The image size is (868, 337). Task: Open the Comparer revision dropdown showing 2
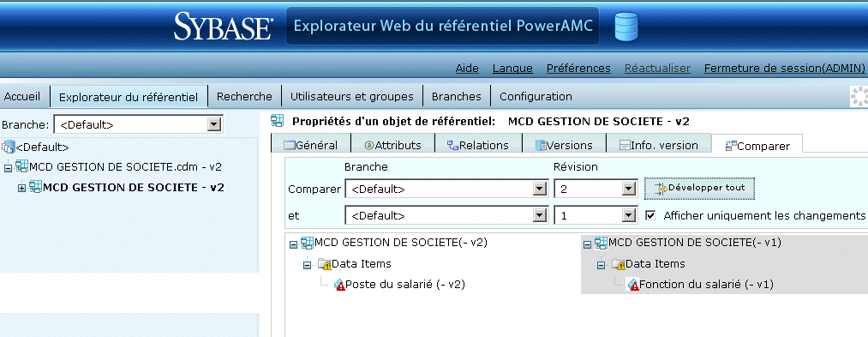coord(628,189)
